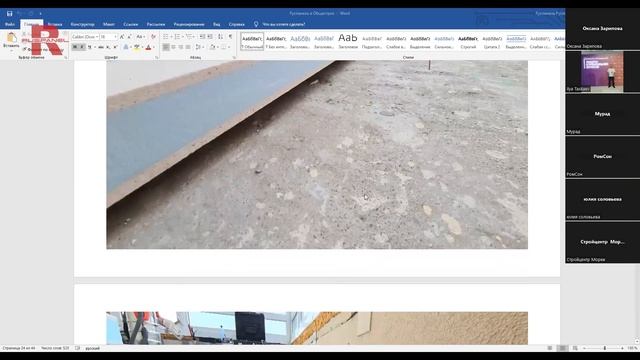
Task: Open the Абзац dialog launcher
Action: (x=234, y=58)
